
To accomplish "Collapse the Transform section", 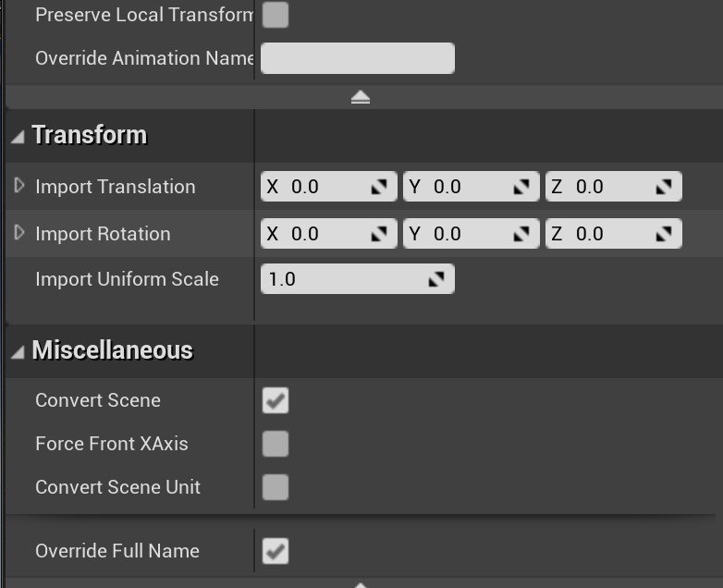I will pyautogui.click(x=18, y=136).
